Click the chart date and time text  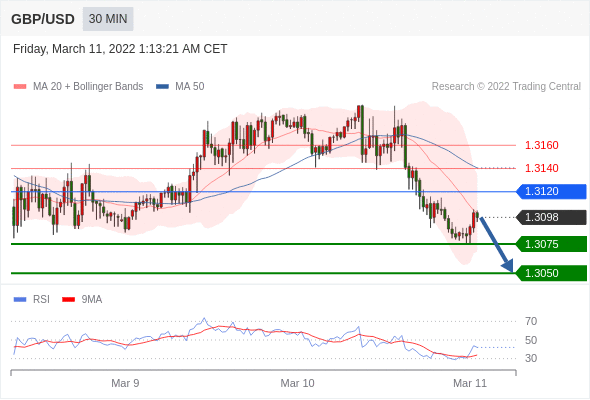(120, 49)
